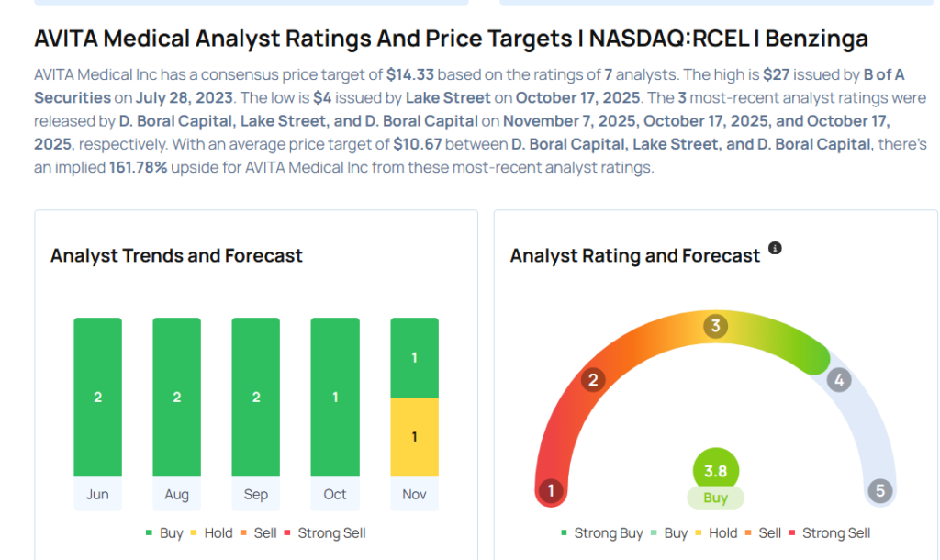Click gauge marker number 5
This screenshot has height=560, width=940.
tap(879, 490)
